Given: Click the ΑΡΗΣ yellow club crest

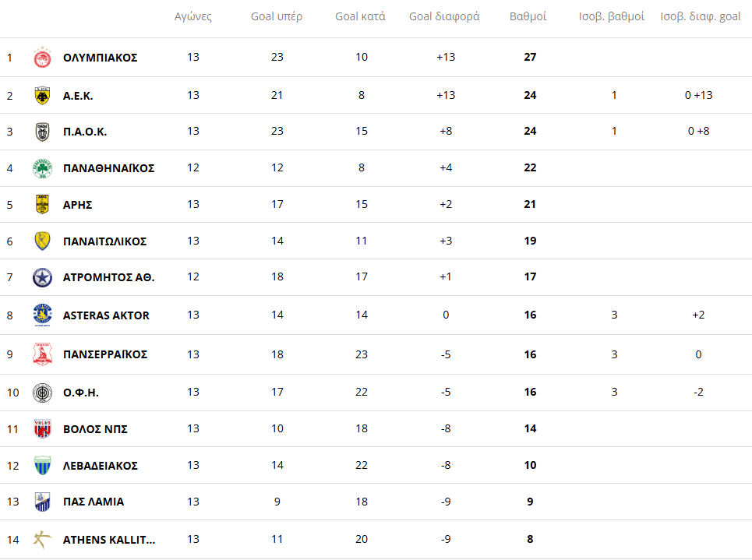Looking at the screenshot, I should (x=42, y=205).
